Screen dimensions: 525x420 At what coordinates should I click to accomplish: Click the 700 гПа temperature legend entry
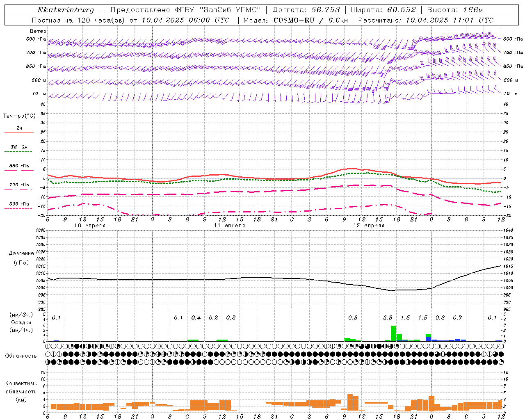click(x=19, y=185)
